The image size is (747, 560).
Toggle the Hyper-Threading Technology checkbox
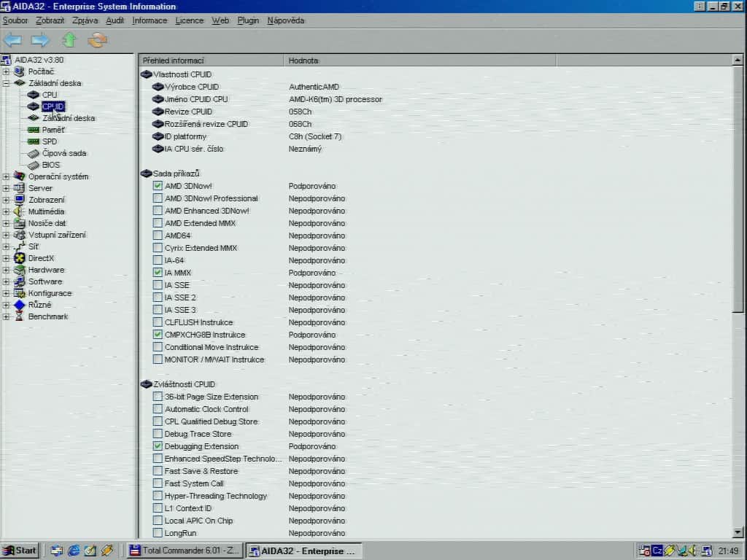tap(158, 496)
